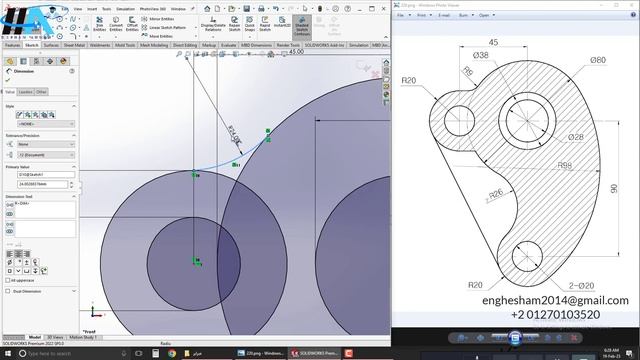Switch to the Features tab
The image size is (640, 360).
pyautogui.click(x=13, y=45)
